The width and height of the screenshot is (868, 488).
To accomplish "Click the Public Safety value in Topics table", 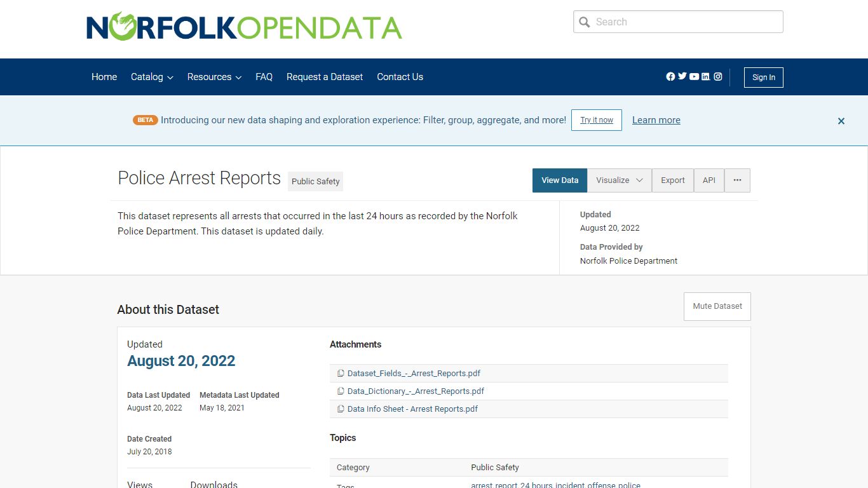I will [495, 468].
